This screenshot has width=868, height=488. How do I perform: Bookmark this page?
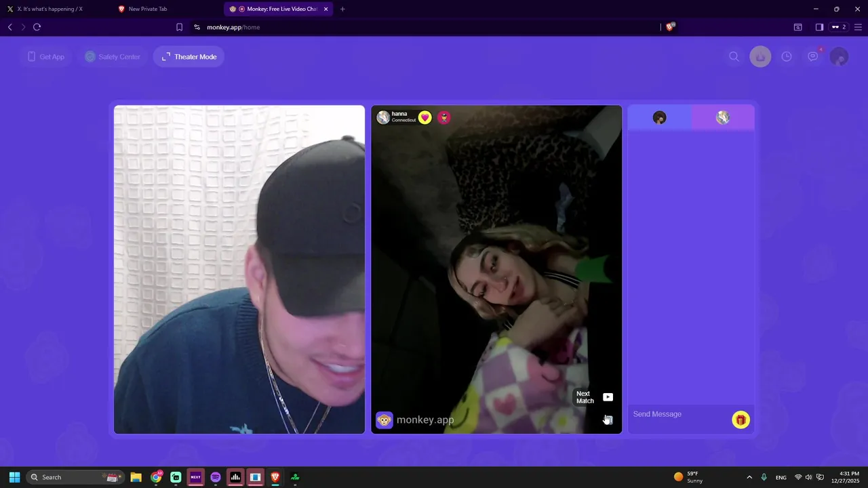click(179, 27)
